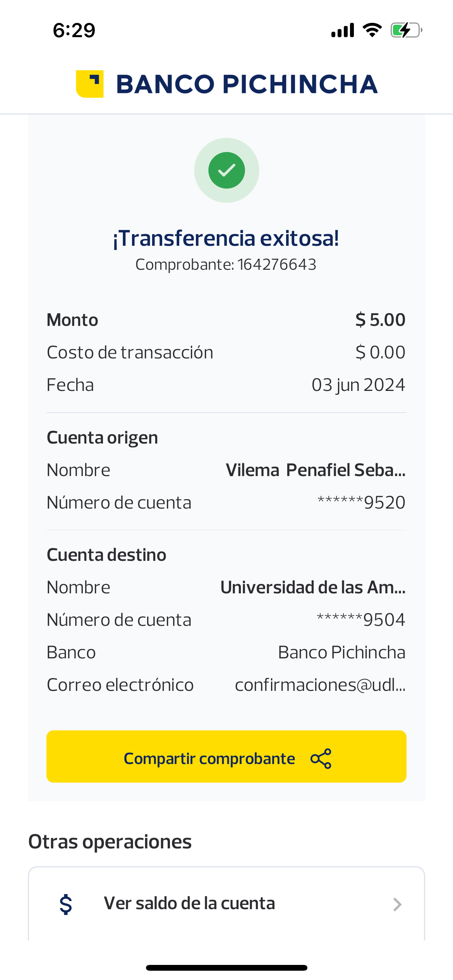Tap the green success checkmark icon

point(226,170)
